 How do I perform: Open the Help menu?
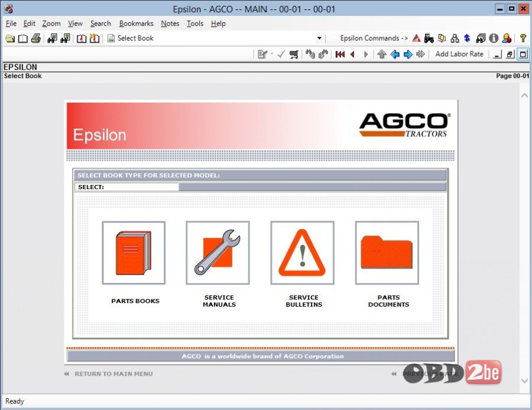(218, 24)
